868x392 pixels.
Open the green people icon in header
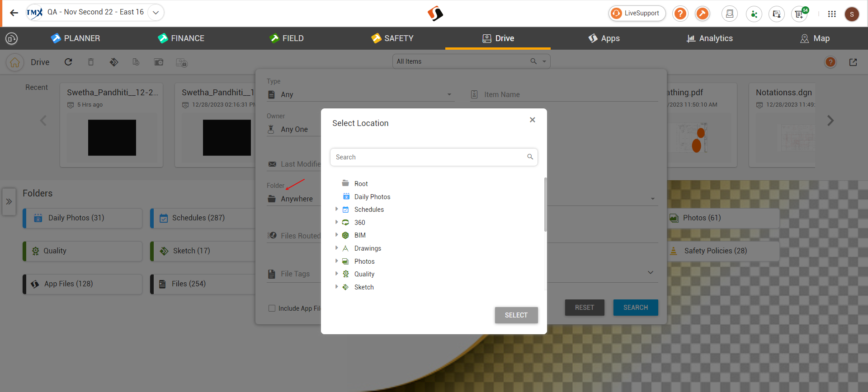(754, 14)
